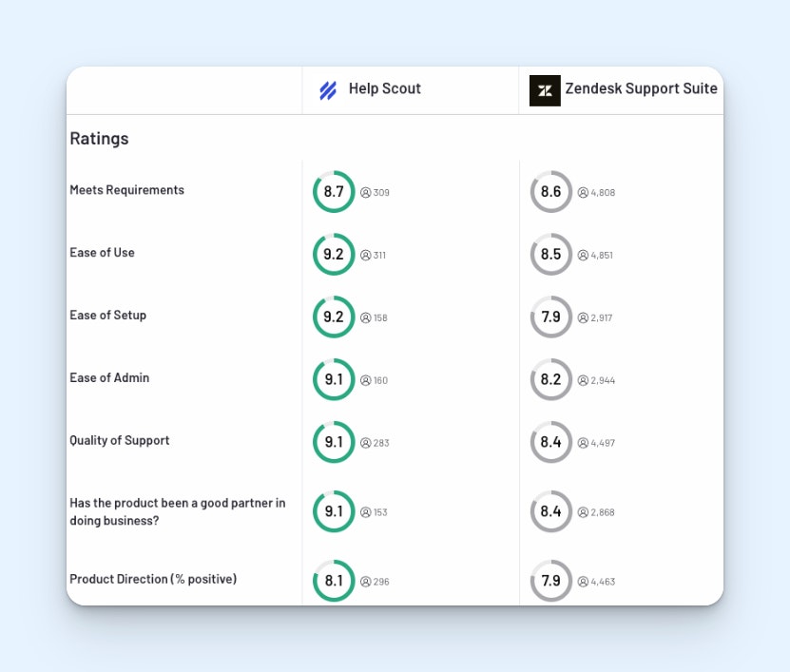Screen dimensions: 790x672
Task: Click the Zendesk logo icon
Action: (545, 90)
